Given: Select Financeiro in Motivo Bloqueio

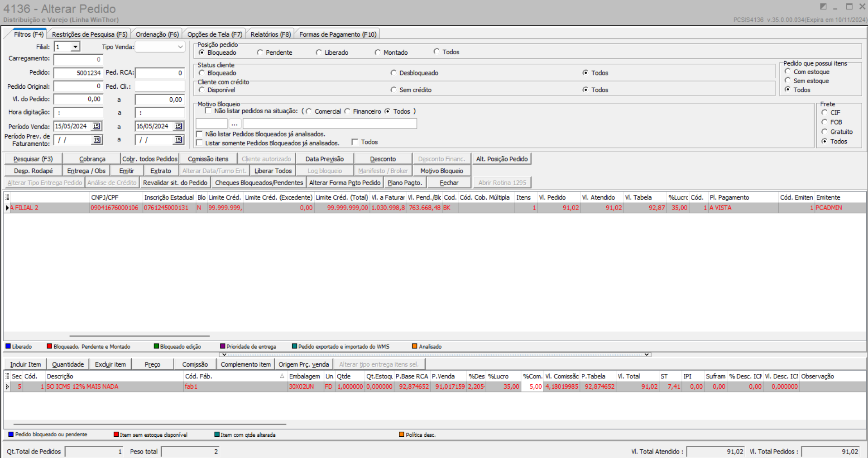Looking at the screenshot, I should 347,111.
